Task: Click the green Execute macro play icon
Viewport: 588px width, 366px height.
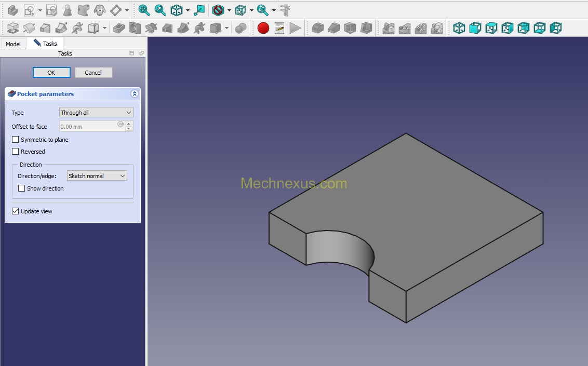Action: click(x=295, y=28)
